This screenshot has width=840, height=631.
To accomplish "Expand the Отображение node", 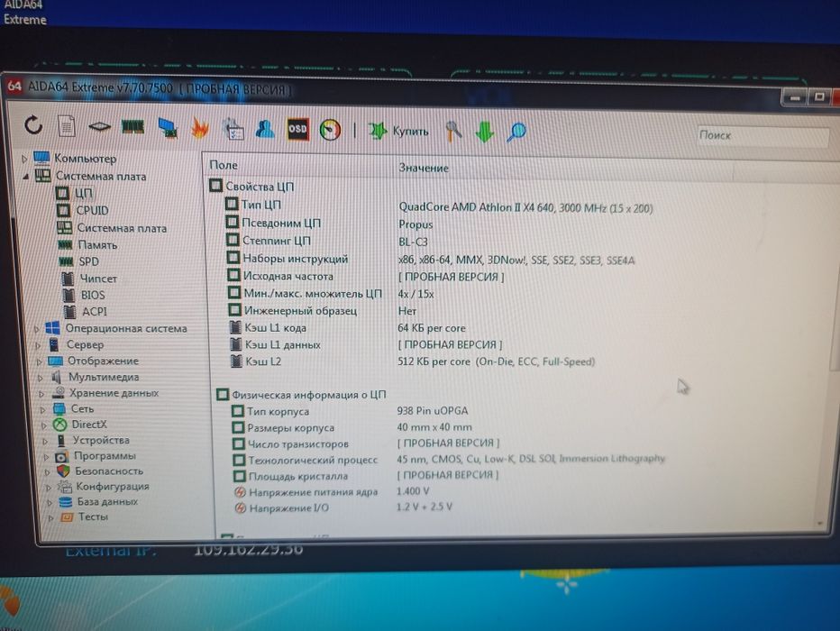I will click(39, 361).
